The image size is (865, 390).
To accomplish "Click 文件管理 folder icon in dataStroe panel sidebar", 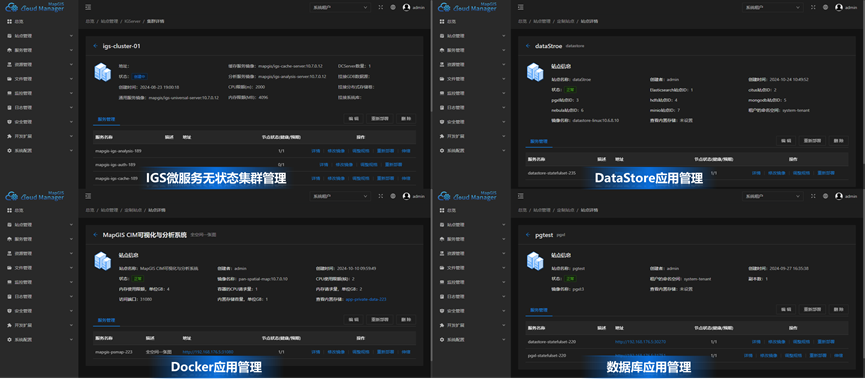I will pyautogui.click(x=441, y=79).
